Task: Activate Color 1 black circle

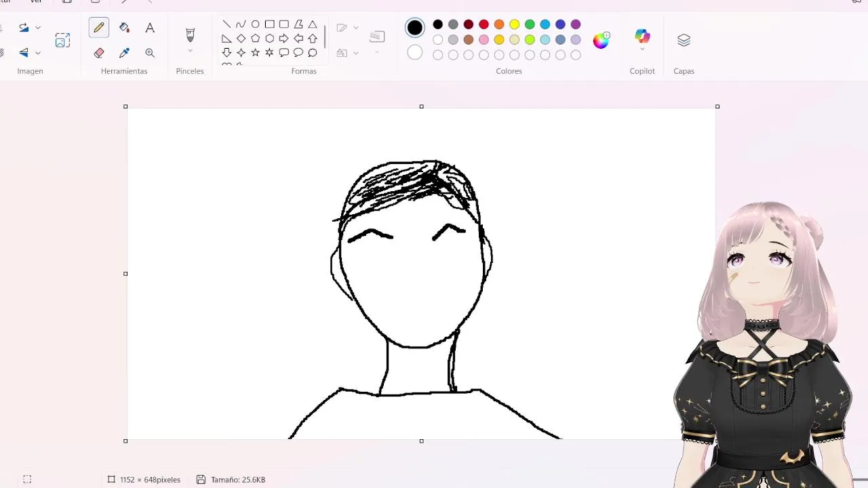Action: pyautogui.click(x=415, y=28)
